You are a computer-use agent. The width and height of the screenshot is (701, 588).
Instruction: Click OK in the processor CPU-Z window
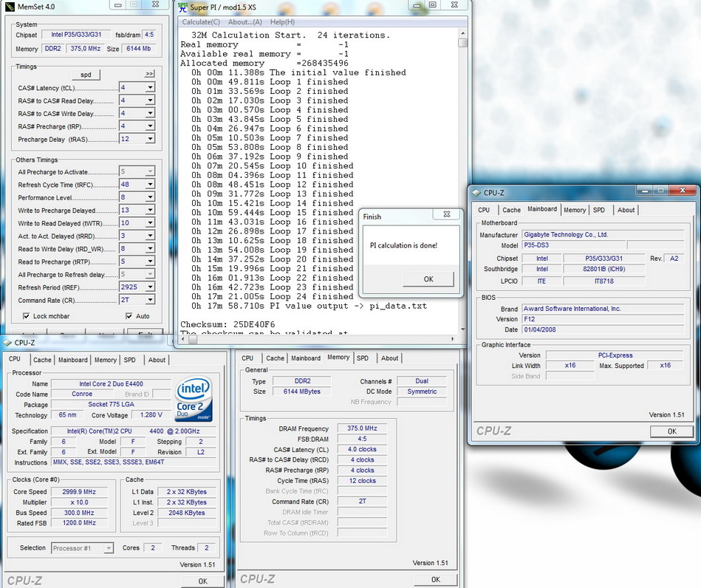point(202,581)
